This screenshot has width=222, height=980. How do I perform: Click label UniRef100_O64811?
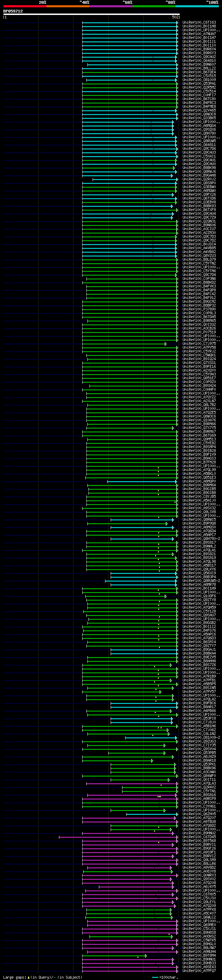pyautogui.click(x=199, y=145)
